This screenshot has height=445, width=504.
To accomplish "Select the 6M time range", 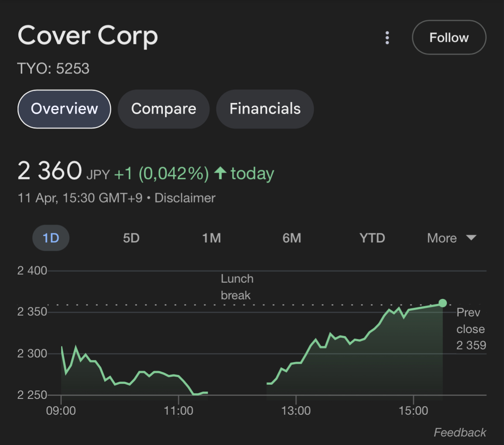I will 292,238.
